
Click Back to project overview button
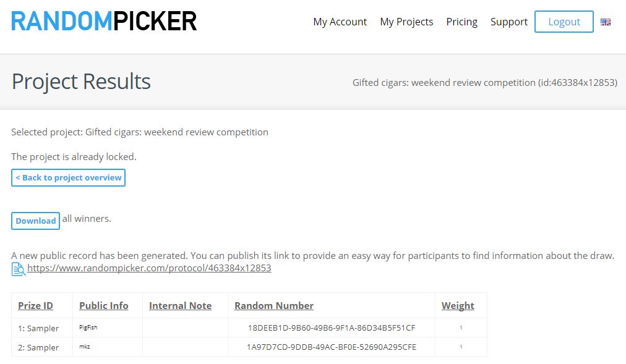click(68, 177)
